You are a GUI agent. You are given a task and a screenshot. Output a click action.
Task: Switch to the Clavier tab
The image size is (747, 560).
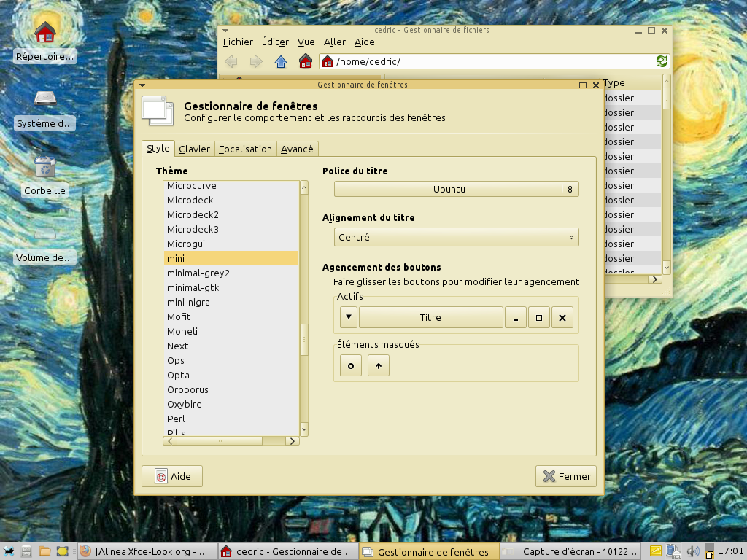click(x=194, y=149)
